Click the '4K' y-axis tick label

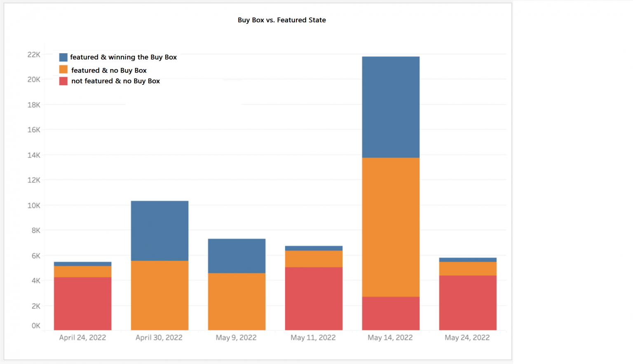[x=36, y=280]
